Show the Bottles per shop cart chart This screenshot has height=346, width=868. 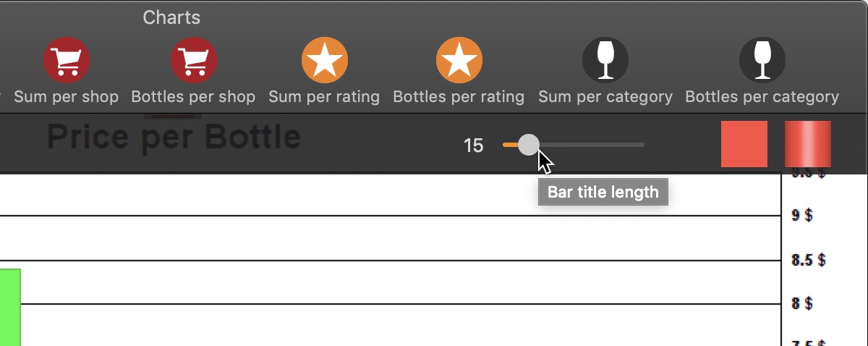[x=194, y=60]
